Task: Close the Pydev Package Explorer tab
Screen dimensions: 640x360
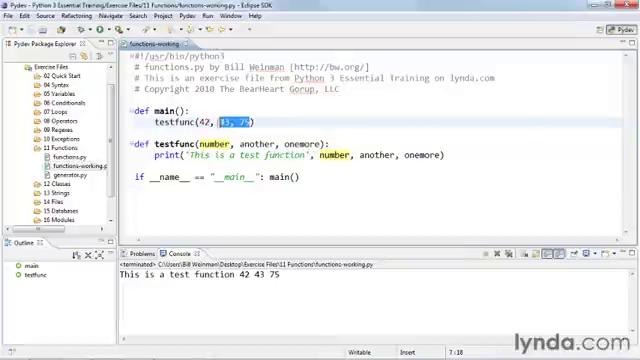Action: tap(82, 43)
